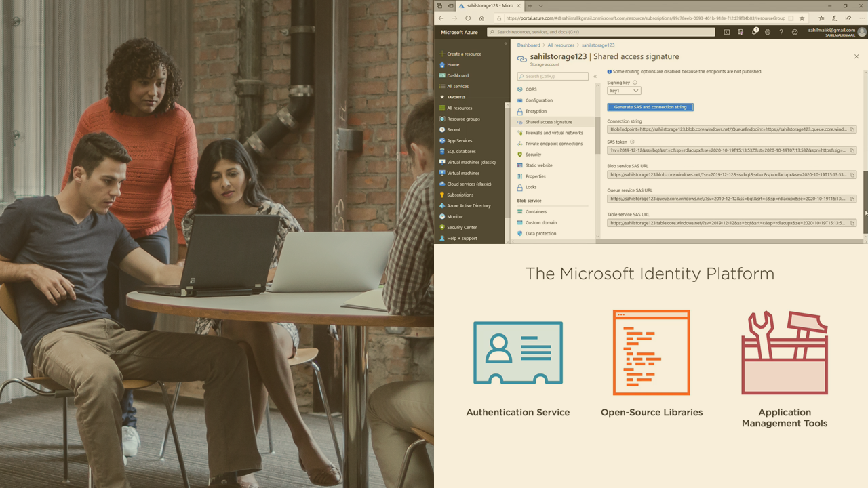Viewport: 868px width, 488px height.
Task: View notifications via the bell icon
Action: (754, 31)
